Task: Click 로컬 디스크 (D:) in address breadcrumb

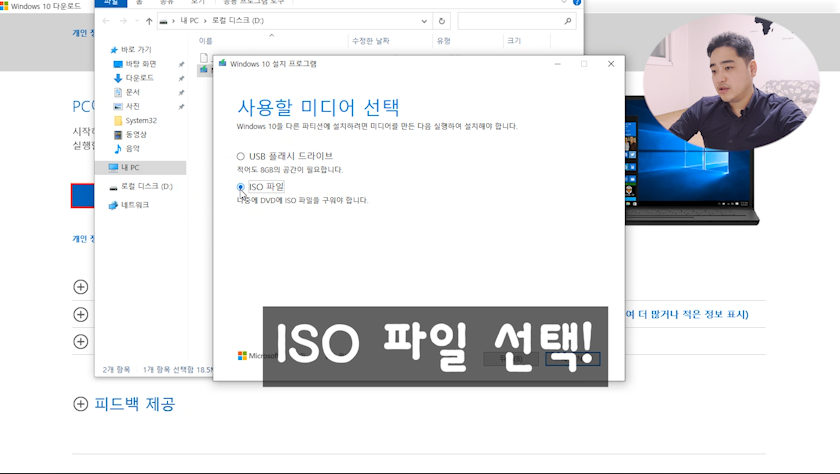Action: 238,20
